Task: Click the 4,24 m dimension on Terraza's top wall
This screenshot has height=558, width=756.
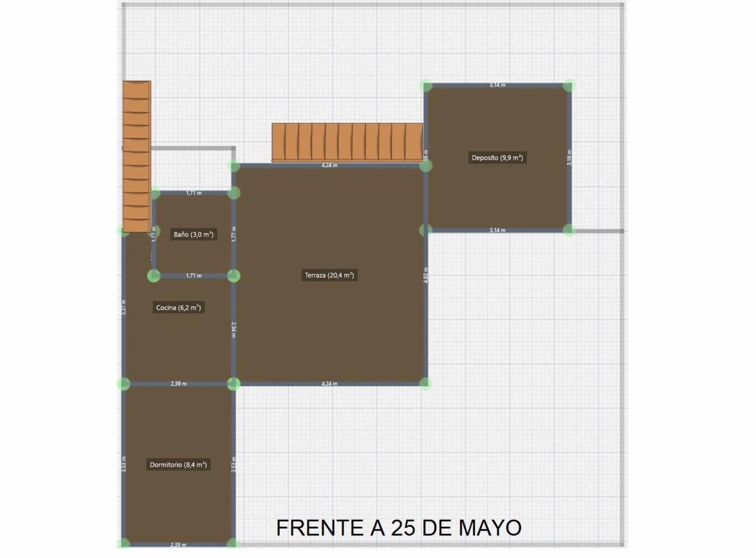Action: point(329,165)
